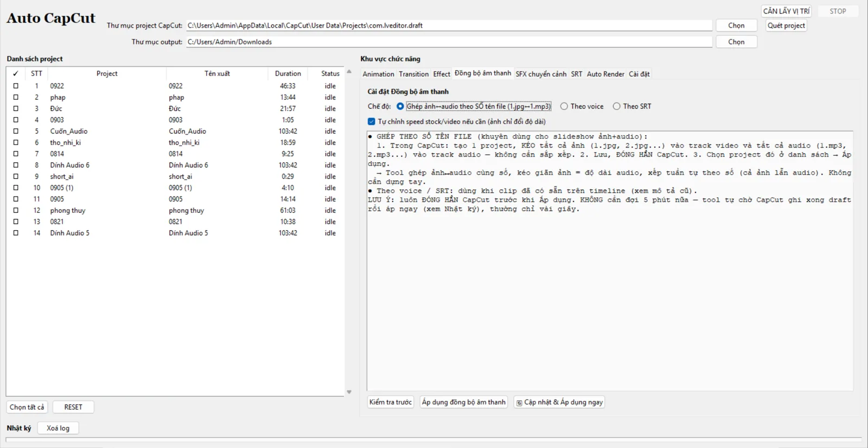Click the 'Xoá log' button
868x448 pixels.
click(x=58, y=428)
